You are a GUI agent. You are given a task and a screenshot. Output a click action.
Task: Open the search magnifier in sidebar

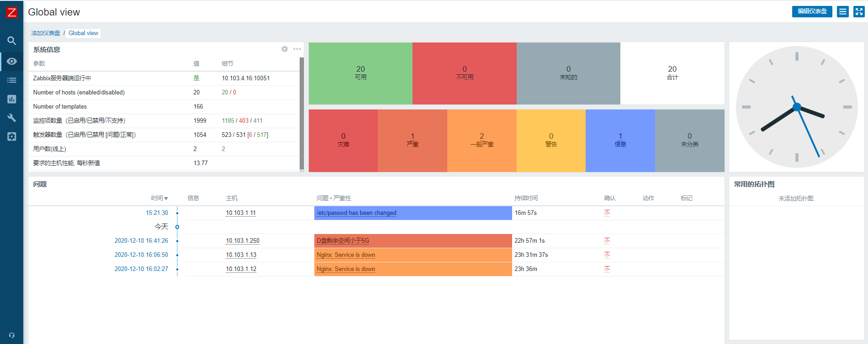tap(12, 41)
